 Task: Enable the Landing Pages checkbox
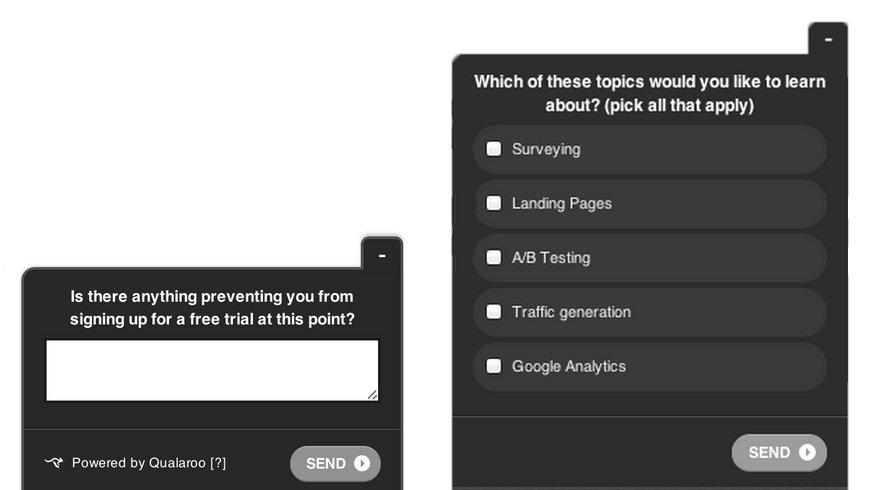tap(494, 203)
